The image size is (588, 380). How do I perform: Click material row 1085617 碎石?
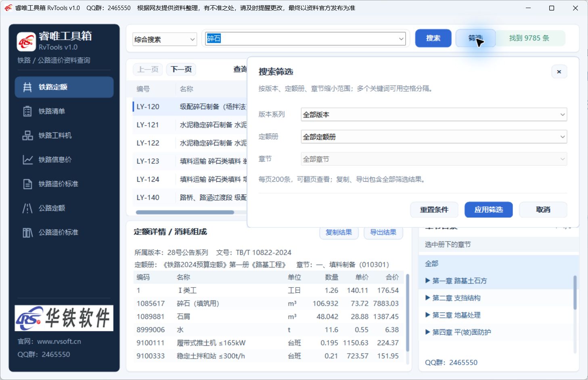[268, 303]
